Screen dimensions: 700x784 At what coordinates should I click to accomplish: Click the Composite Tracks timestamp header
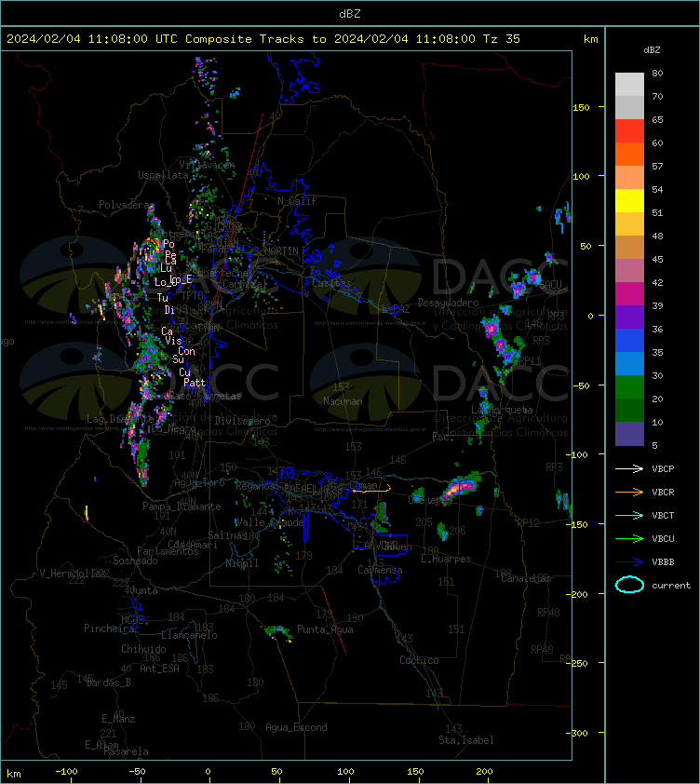(x=263, y=39)
